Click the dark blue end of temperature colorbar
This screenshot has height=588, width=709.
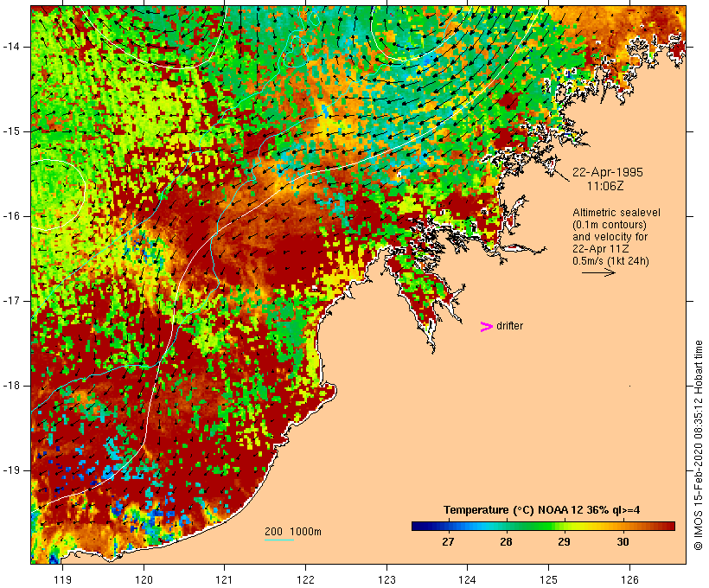418,526
